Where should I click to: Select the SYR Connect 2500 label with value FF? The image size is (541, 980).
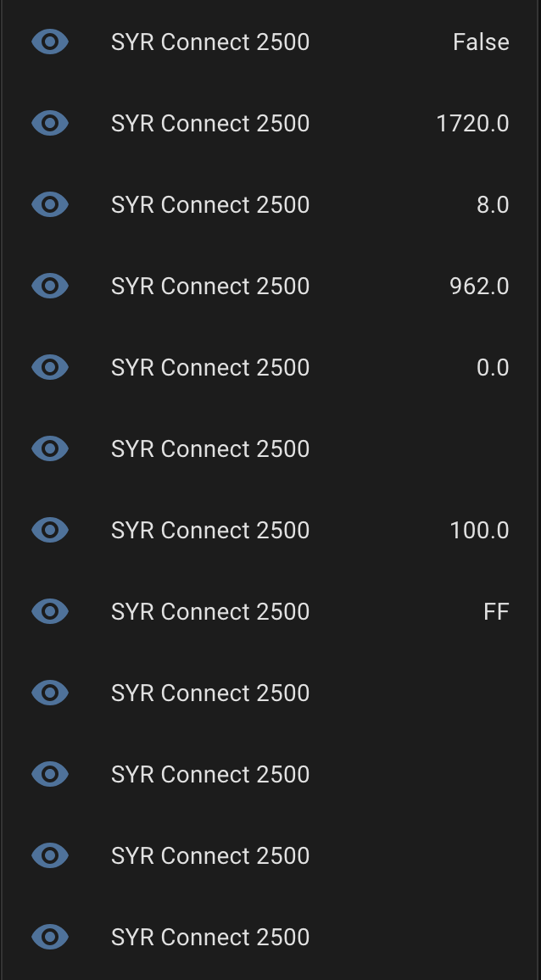click(x=210, y=611)
